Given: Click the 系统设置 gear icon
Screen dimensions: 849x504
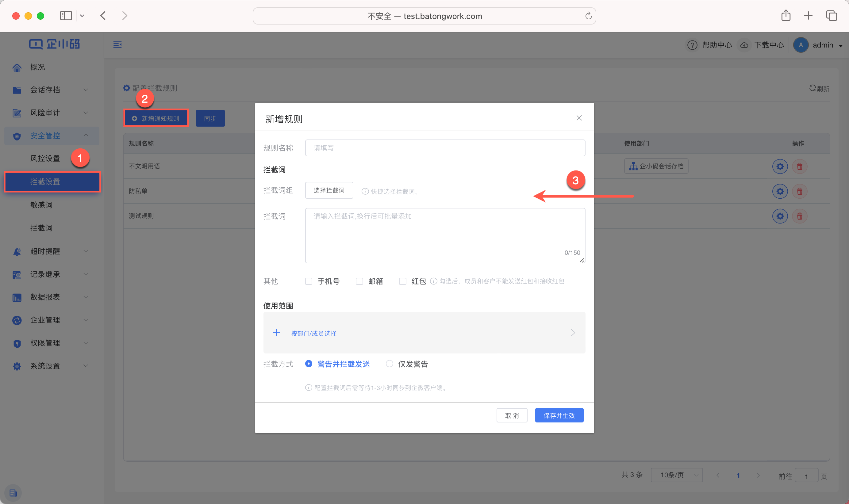Looking at the screenshot, I should (x=17, y=366).
